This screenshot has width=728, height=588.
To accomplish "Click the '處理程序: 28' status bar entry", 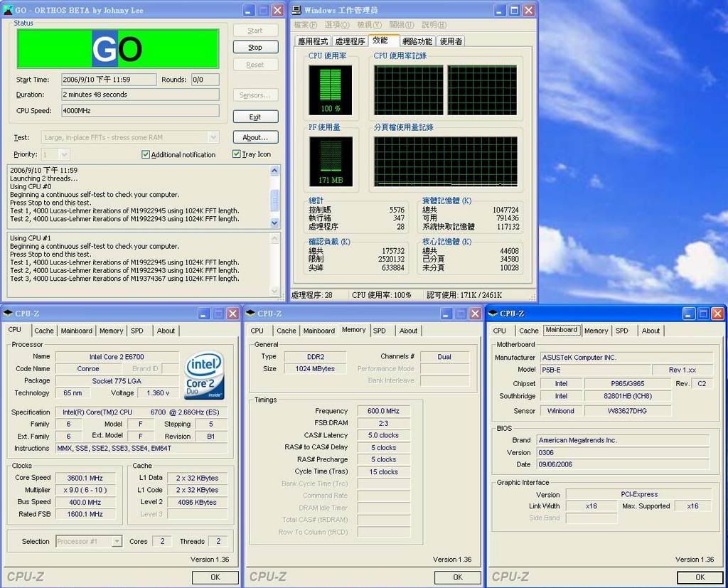I will point(313,295).
